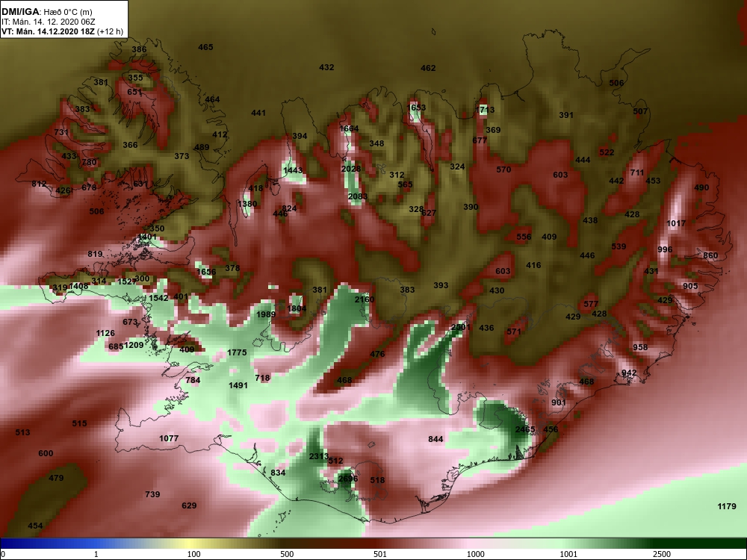747x560 pixels.
Task: Click the map value 1656
Action: [x=206, y=272]
